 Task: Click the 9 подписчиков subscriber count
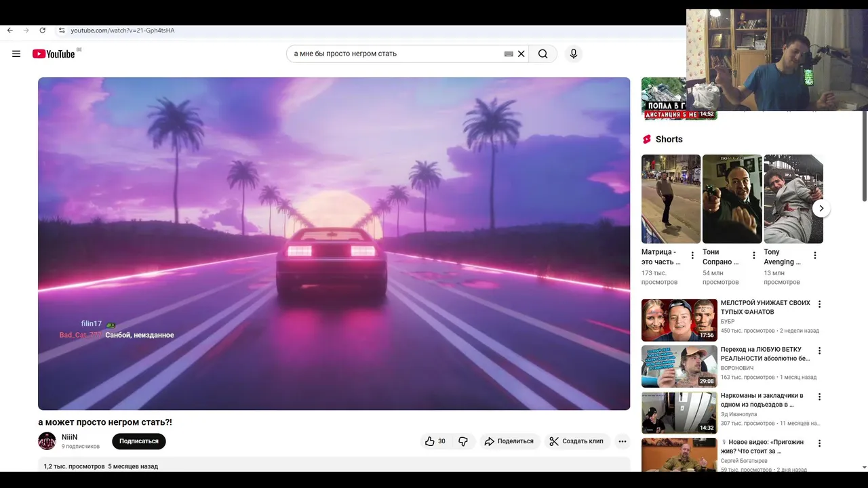pos(81,447)
